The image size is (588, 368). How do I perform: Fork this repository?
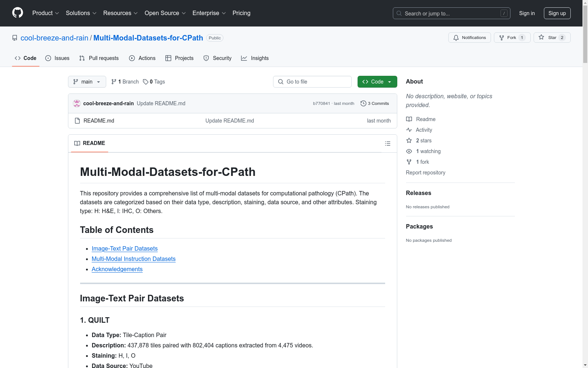[x=512, y=38]
